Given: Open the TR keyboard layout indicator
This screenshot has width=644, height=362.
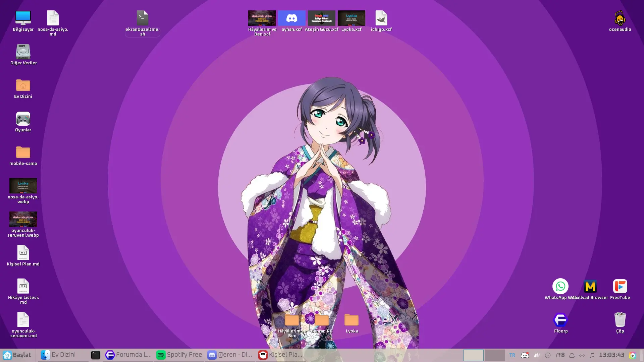Looking at the screenshot, I should [x=512, y=355].
